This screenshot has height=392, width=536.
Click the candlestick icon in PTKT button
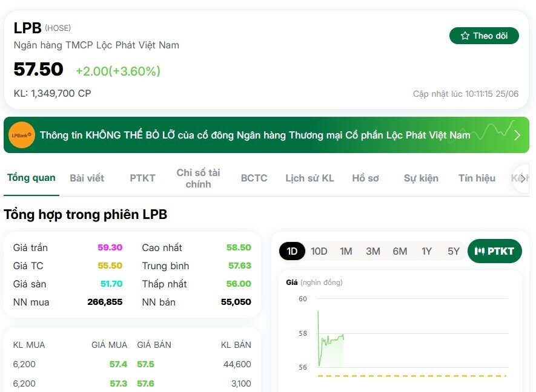479,251
